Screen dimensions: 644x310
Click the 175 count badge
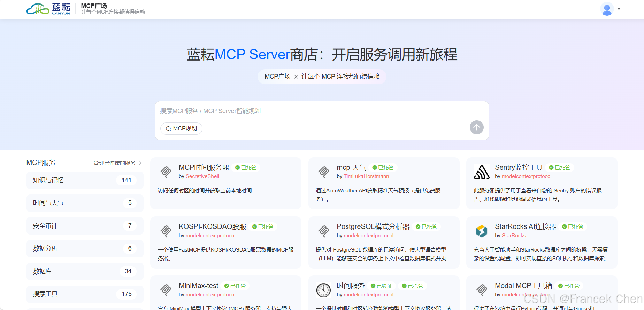tap(127, 294)
